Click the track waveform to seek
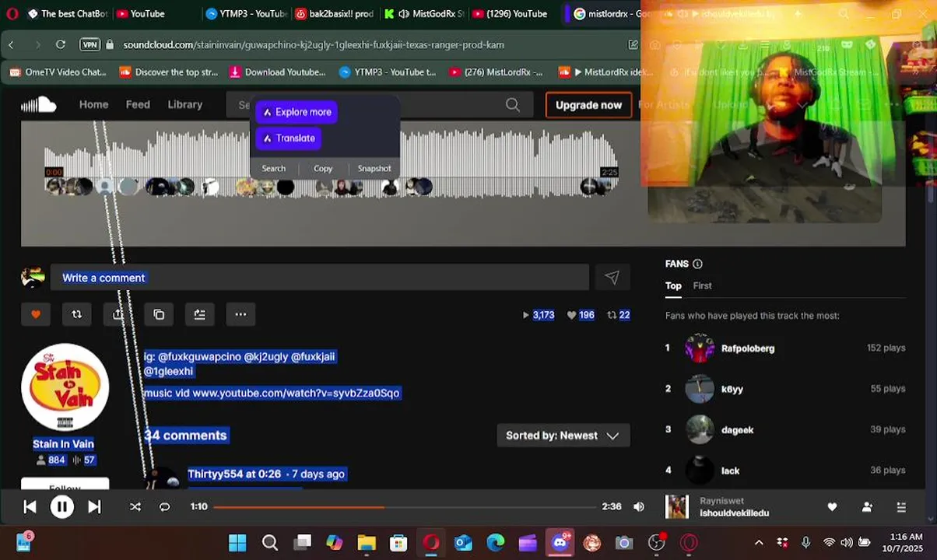 click(331, 164)
